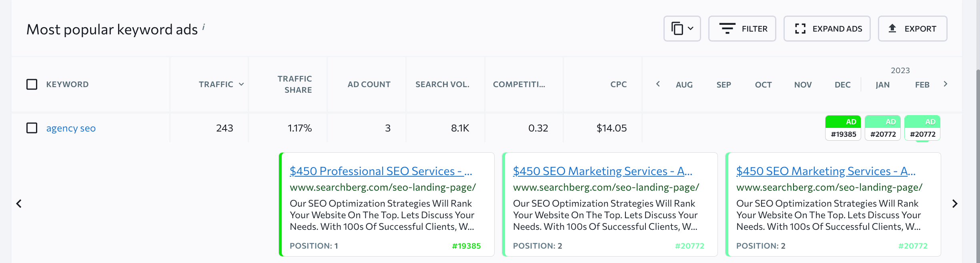
Task: Sort by the CPC column header
Action: 618,84
